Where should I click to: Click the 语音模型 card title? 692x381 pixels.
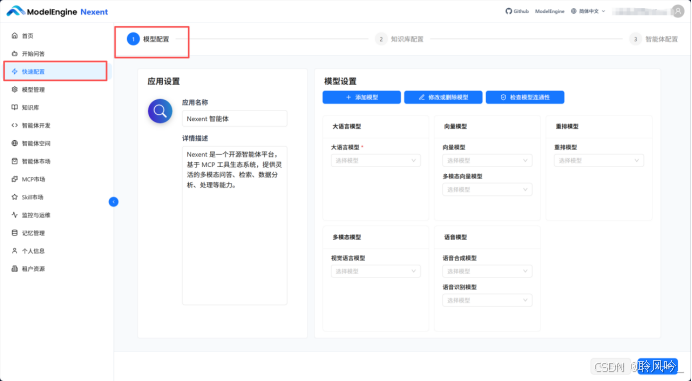tap(455, 237)
